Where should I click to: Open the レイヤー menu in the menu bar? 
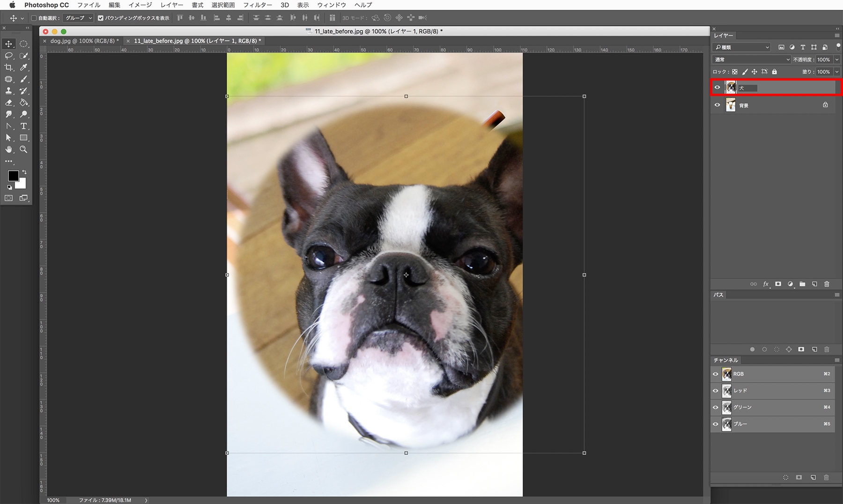click(172, 5)
